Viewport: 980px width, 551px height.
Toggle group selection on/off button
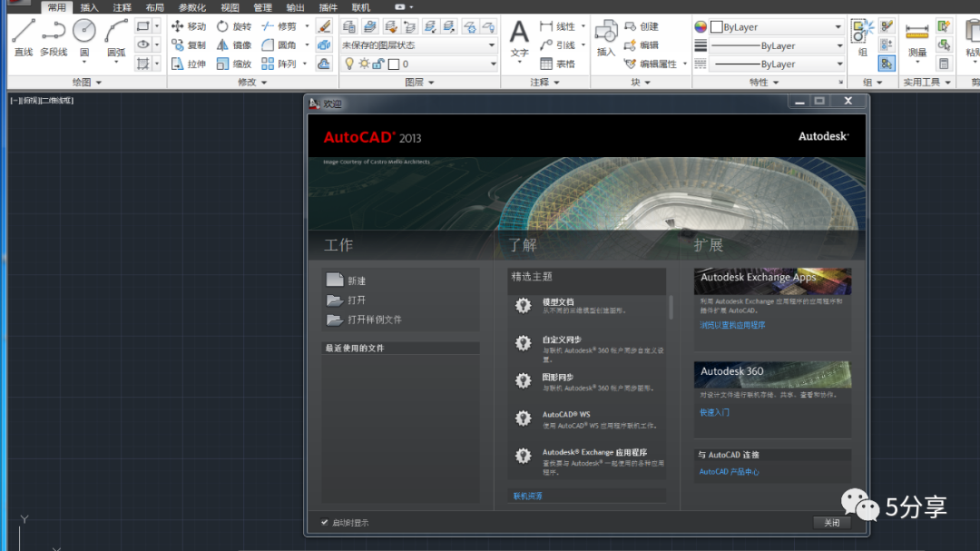887,64
